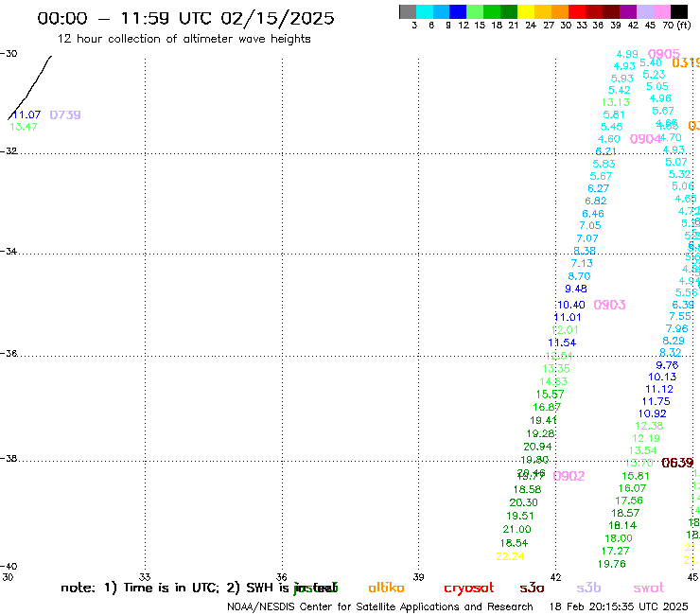
Task: Click the '21.00' wave height value
Action: click(516, 529)
